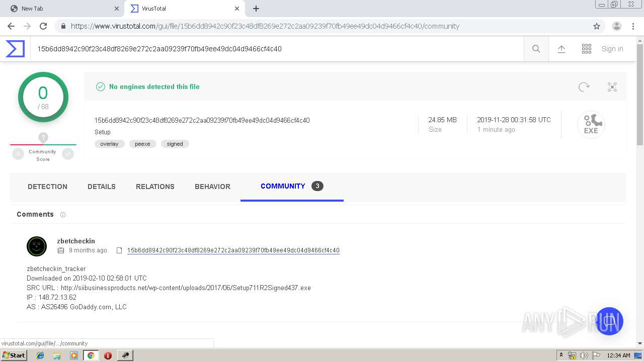The height and width of the screenshot is (362, 644).
Task: Switch to the DETECTION tab
Action: point(47,187)
